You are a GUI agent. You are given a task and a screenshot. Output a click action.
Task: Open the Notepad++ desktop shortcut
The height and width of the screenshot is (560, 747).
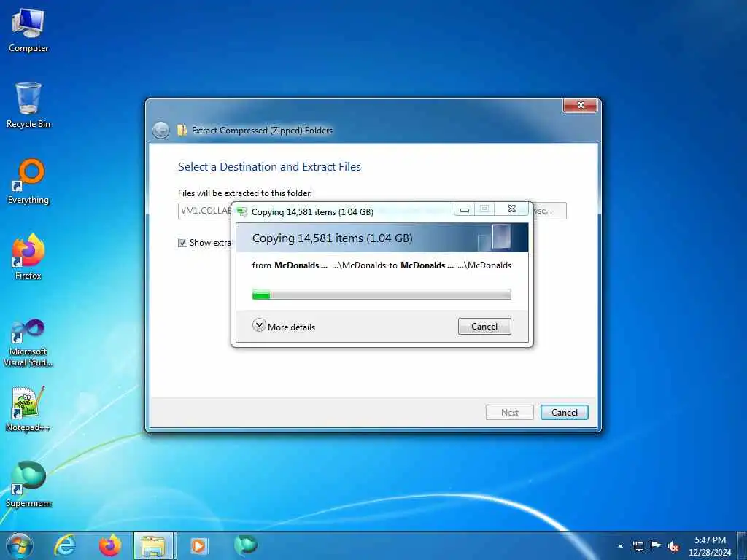coord(28,408)
